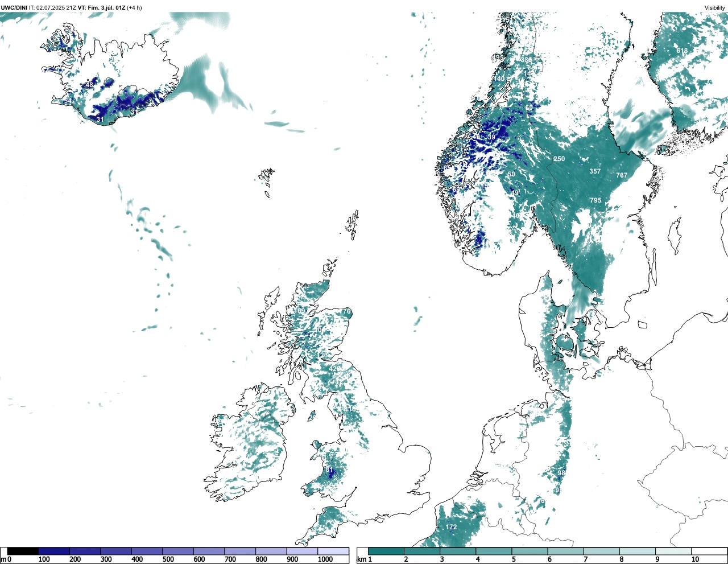Click the '60' visibility value over central Norway
Screen dimensions: 728x564
tap(529, 108)
